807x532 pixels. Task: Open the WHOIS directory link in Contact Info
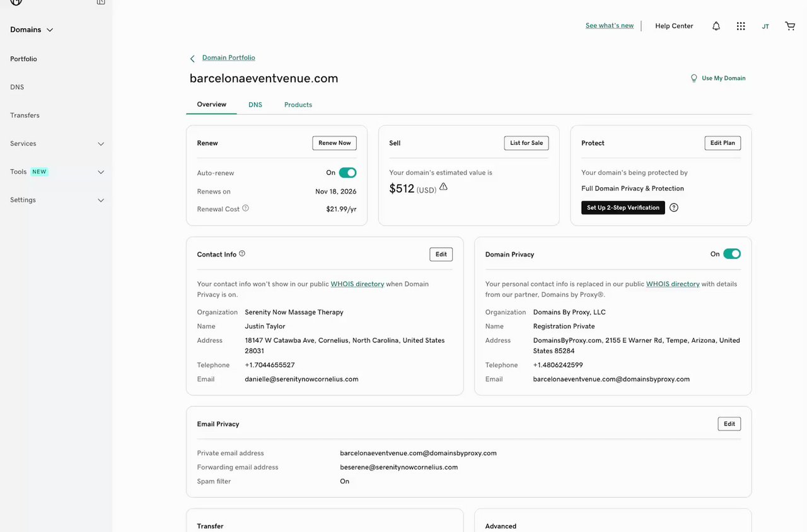point(357,284)
